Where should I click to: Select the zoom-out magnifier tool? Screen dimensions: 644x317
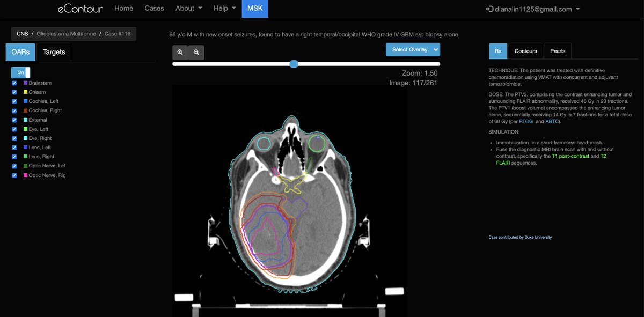[x=196, y=52]
